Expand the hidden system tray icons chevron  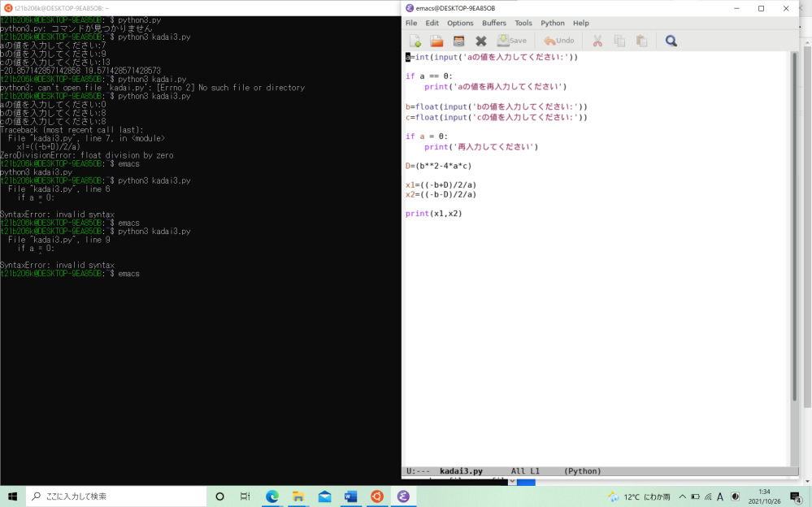682,496
